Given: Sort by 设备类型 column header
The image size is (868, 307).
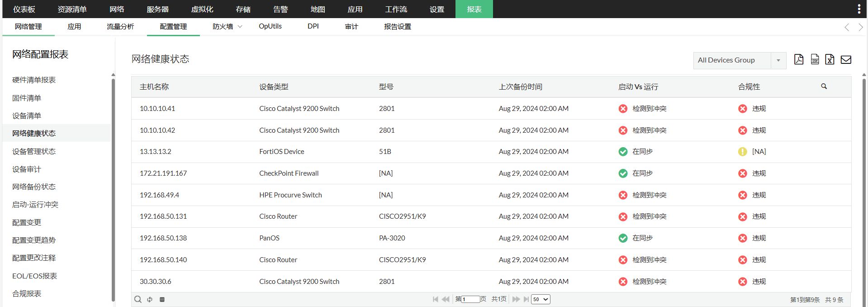Looking at the screenshot, I should tap(274, 86).
